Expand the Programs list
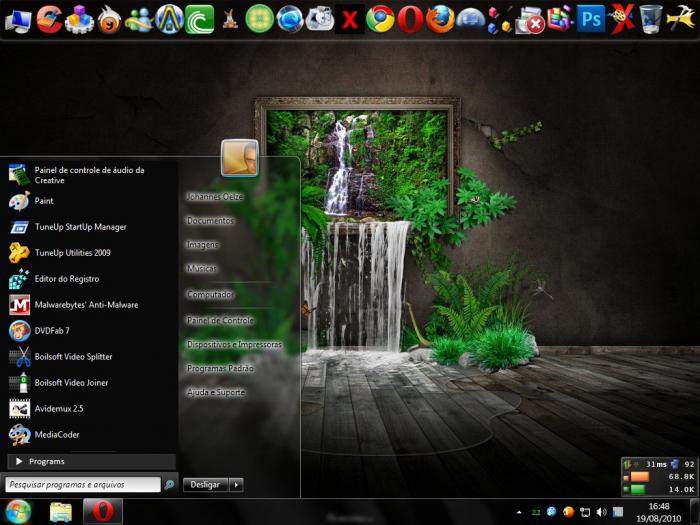 91,462
